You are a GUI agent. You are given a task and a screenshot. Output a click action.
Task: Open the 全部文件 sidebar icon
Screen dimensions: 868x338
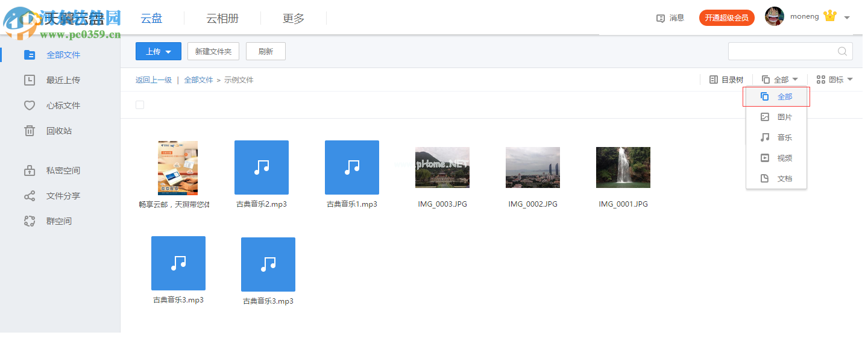[30, 55]
